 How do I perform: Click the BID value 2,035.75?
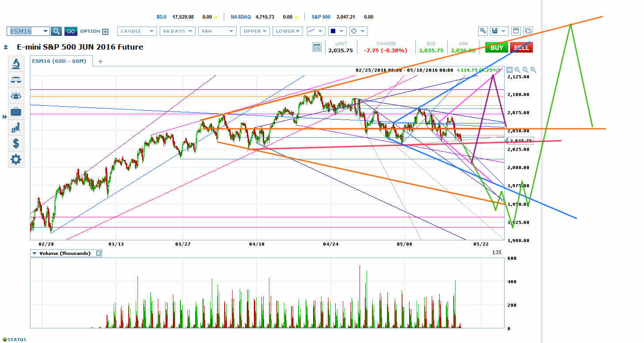pos(431,50)
